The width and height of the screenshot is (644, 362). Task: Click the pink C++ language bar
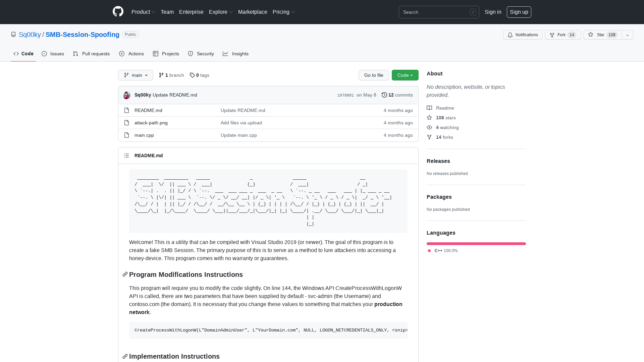tap(476, 244)
